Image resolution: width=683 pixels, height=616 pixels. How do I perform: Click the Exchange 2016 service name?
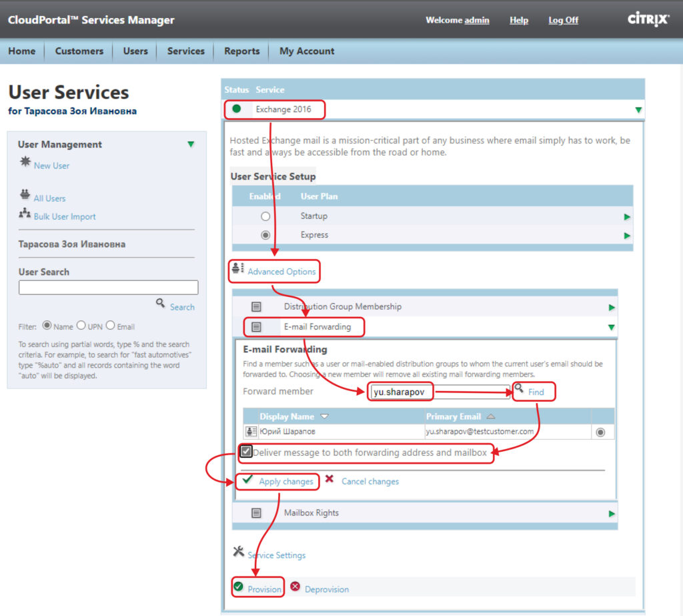tap(283, 109)
